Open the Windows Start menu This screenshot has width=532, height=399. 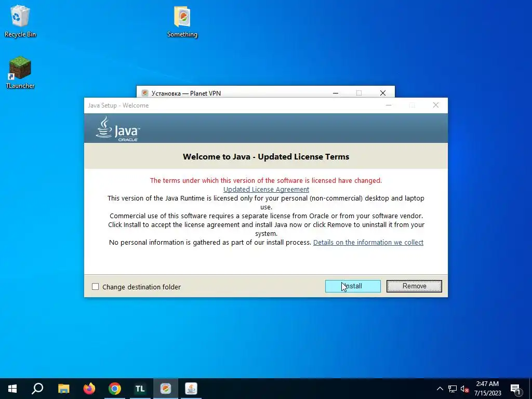12,389
